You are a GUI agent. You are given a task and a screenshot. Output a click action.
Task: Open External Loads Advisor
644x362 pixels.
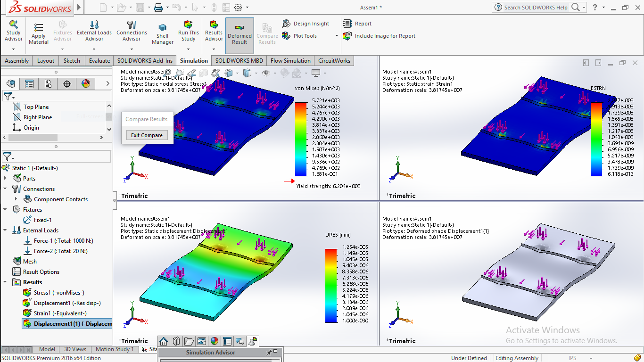(94, 32)
